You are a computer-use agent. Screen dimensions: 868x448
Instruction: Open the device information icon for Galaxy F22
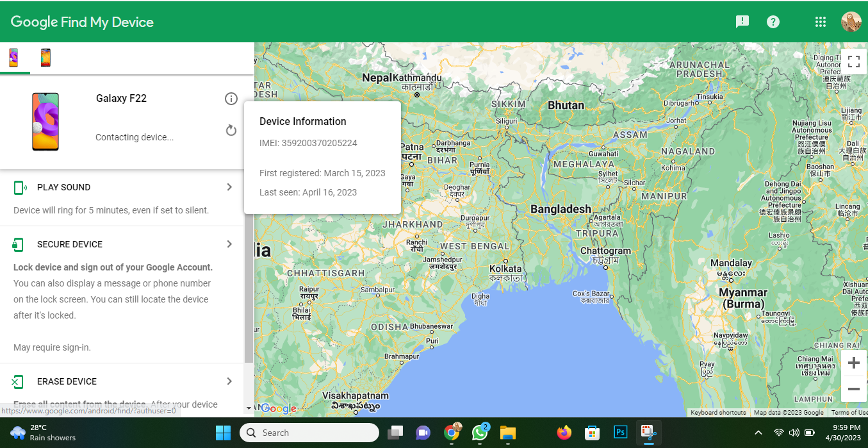pyautogui.click(x=231, y=99)
